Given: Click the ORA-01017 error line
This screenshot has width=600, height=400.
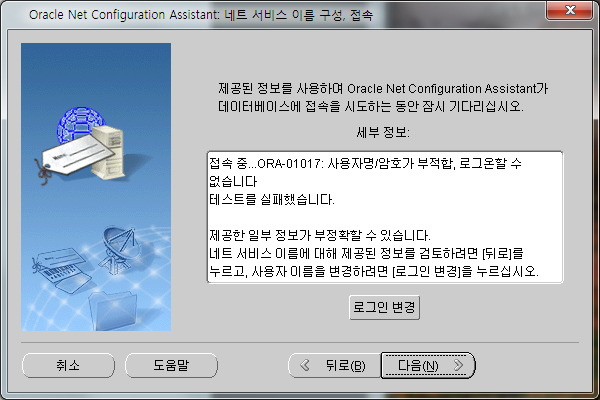Looking at the screenshot, I should (365, 164).
